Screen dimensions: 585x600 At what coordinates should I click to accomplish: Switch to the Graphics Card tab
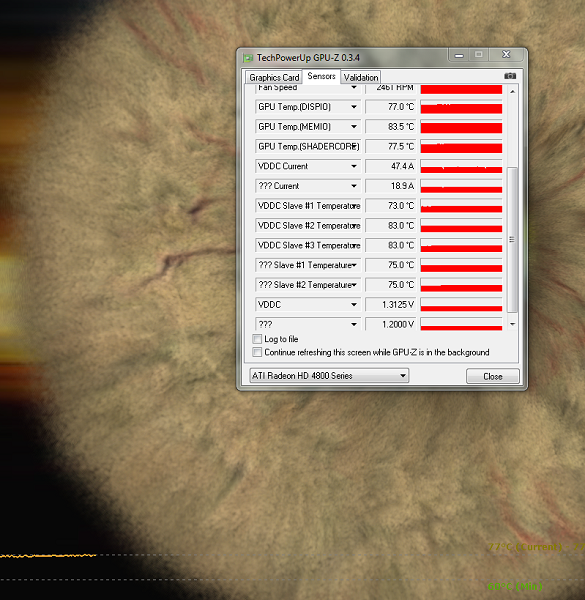click(274, 77)
